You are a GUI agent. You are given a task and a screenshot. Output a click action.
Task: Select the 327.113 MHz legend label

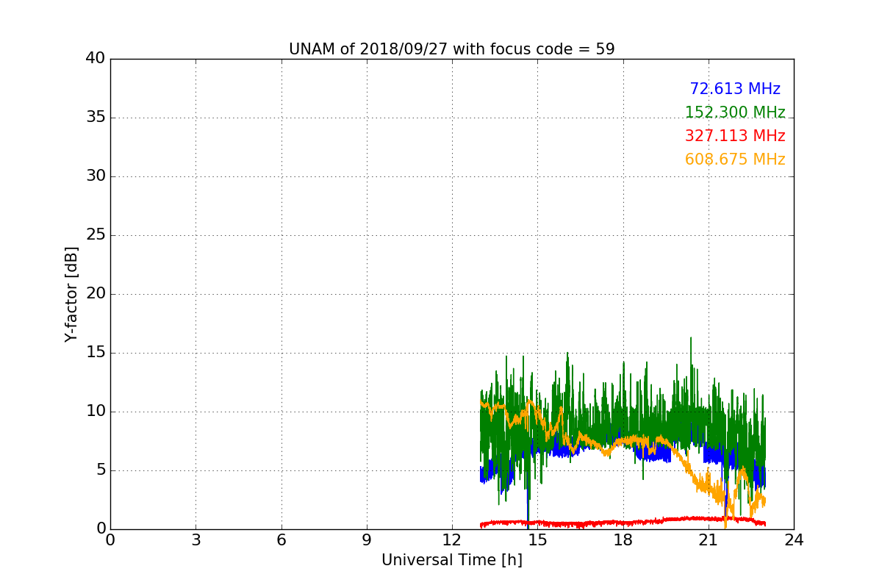[735, 136]
